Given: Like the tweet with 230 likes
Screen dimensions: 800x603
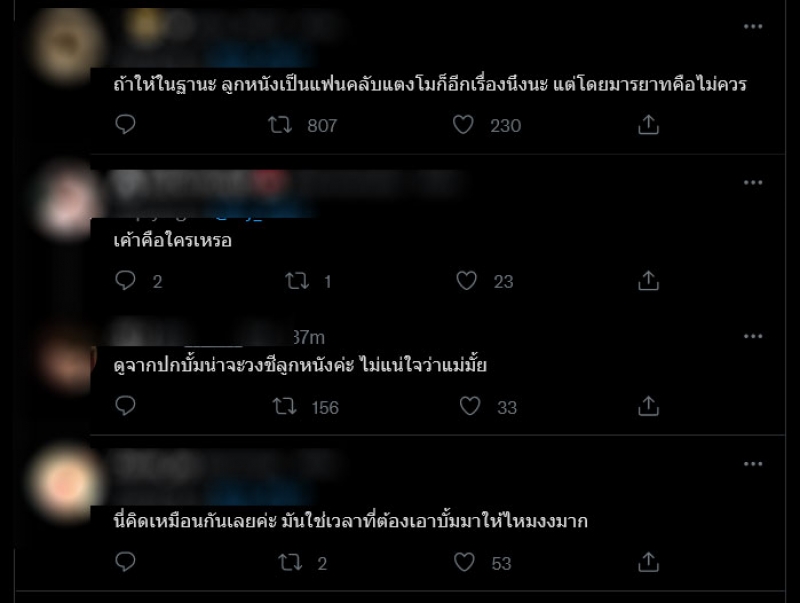Looking at the screenshot, I should pyautogui.click(x=463, y=124).
